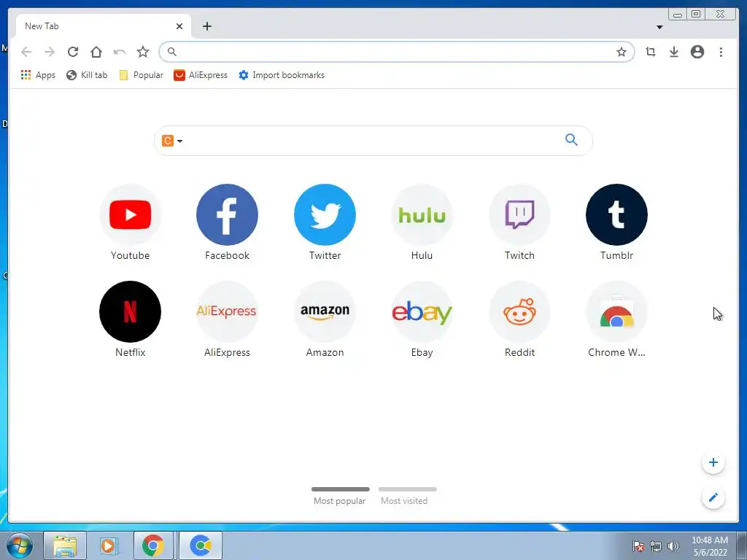Go to the home page
This screenshot has width=747, height=560.
pos(96,52)
